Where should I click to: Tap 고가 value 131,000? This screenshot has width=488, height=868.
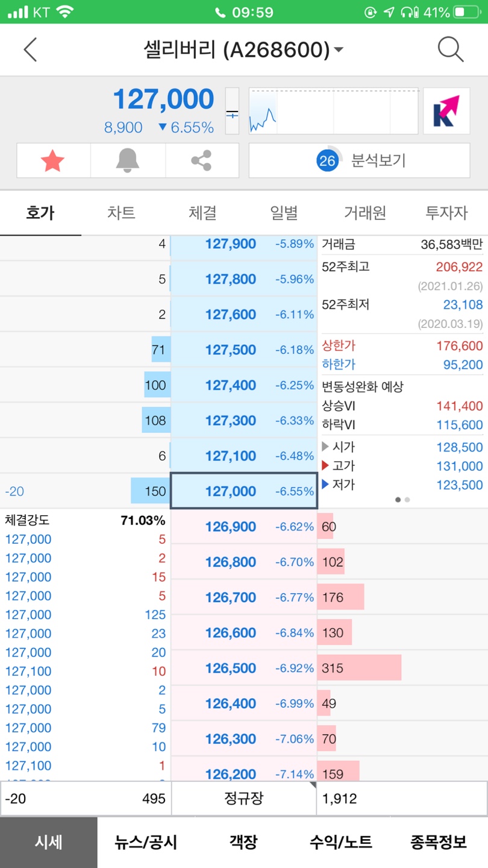(x=460, y=466)
